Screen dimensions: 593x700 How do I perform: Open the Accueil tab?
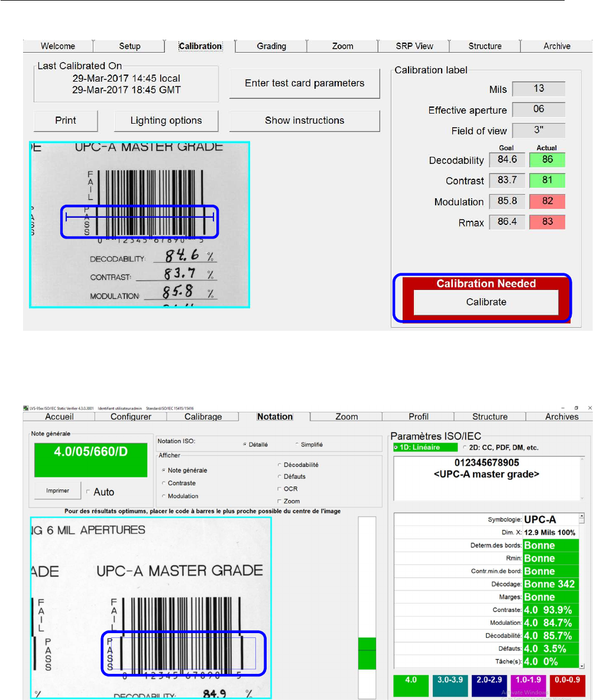(x=59, y=417)
